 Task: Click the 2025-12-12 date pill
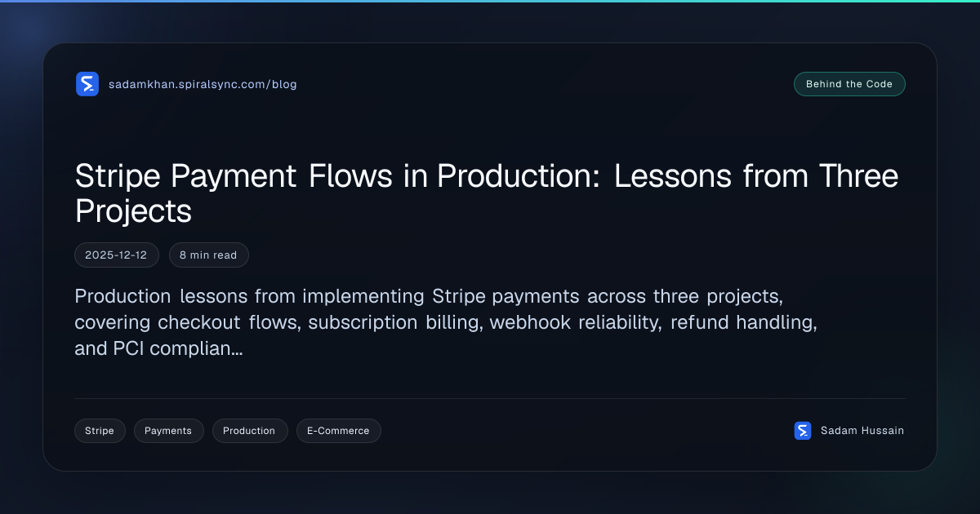coord(116,255)
